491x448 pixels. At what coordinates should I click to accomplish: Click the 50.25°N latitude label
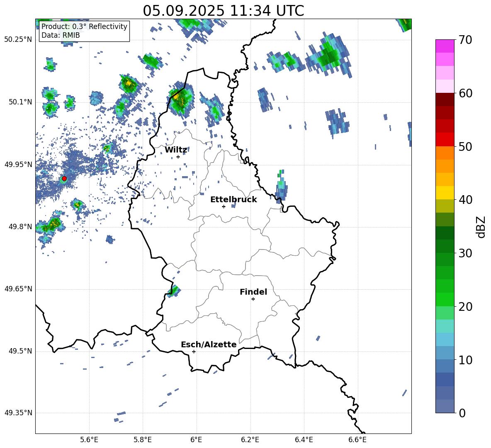[18, 40]
